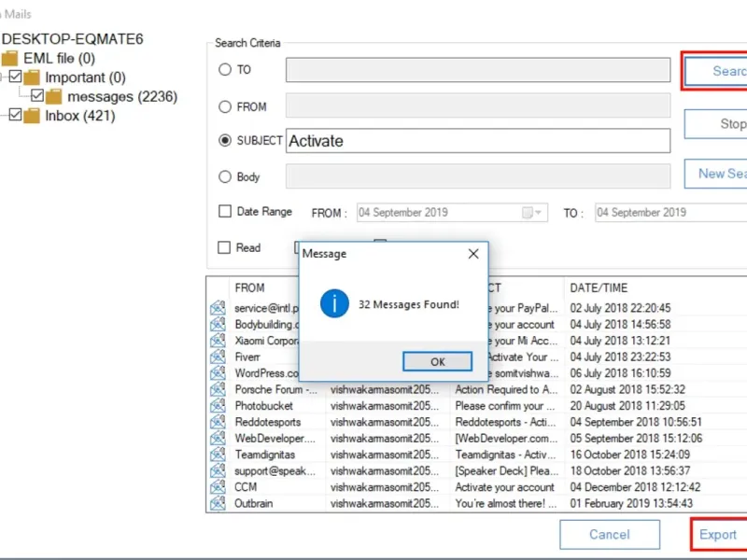Click the Search button
747x560 pixels.
tap(715, 71)
